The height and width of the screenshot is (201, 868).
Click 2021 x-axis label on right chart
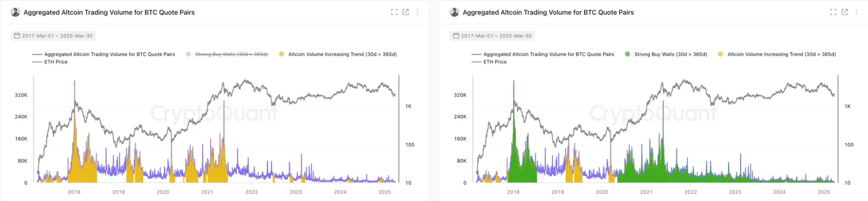(x=646, y=192)
